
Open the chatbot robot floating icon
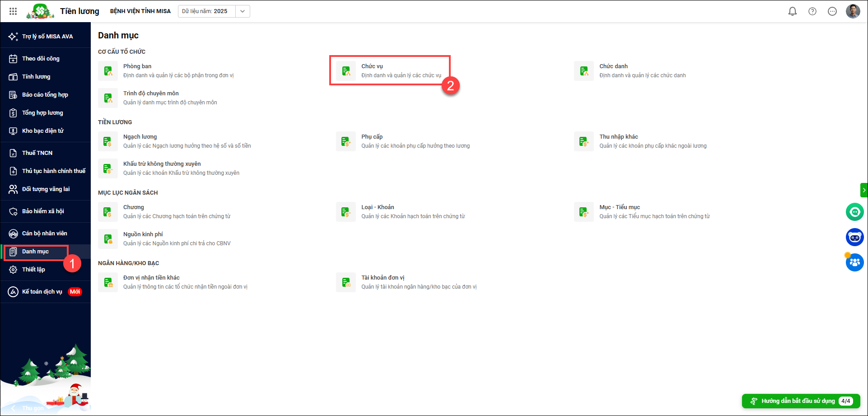[x=854, y=237]
